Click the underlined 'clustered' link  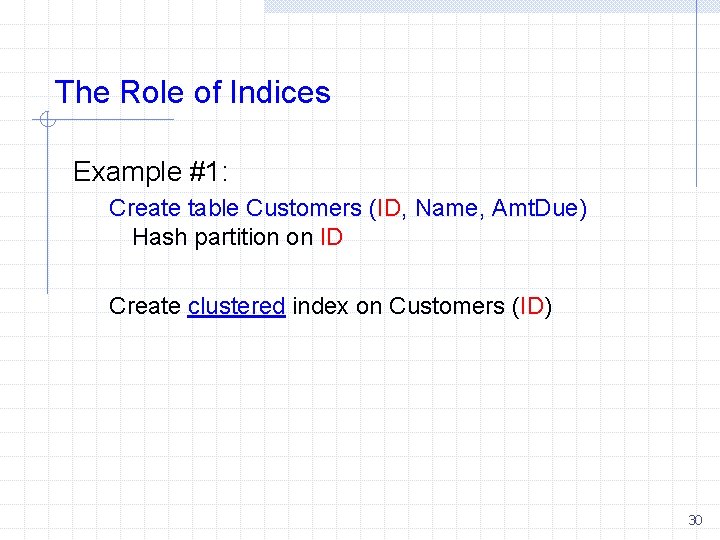point(236,306)
